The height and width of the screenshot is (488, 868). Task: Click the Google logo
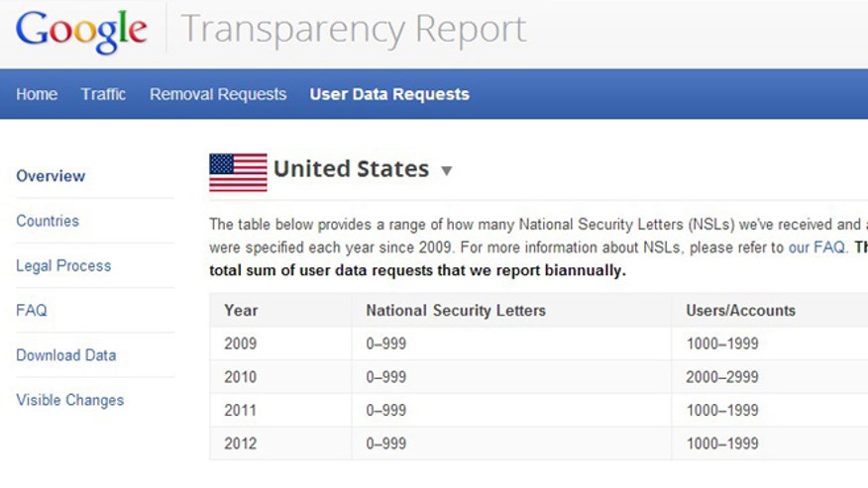81,32
